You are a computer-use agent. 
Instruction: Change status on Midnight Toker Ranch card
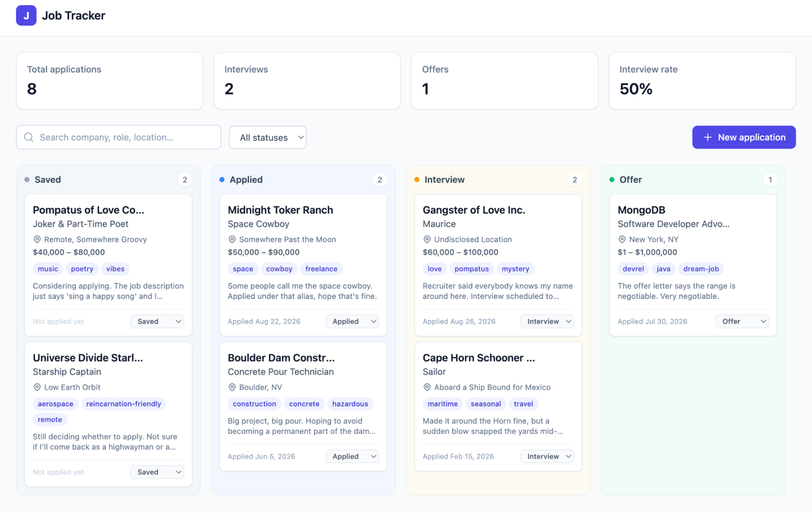pyautogui.click(x=352, y=321)
